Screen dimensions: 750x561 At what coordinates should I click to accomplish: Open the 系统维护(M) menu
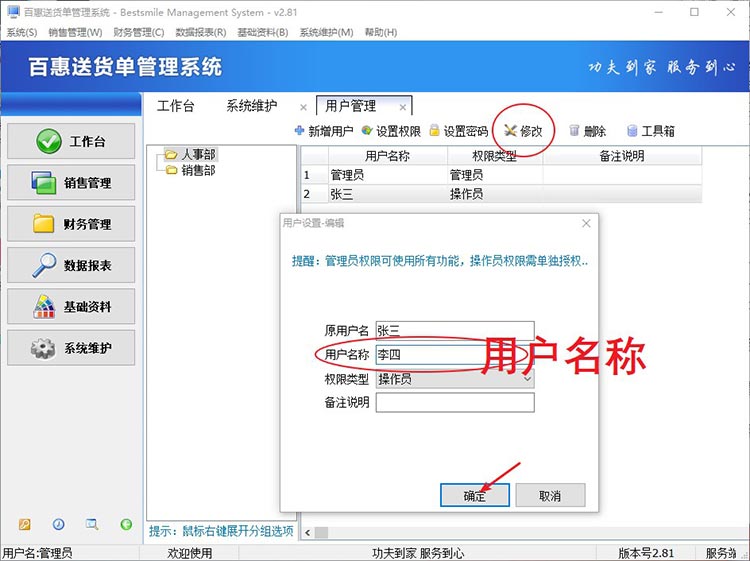[x=326, y=32]
